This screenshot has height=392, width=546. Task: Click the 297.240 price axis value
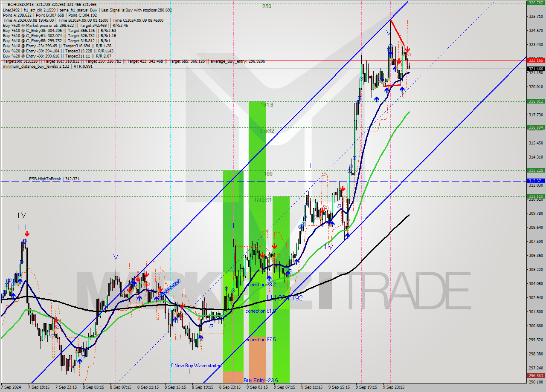point(536,368)
